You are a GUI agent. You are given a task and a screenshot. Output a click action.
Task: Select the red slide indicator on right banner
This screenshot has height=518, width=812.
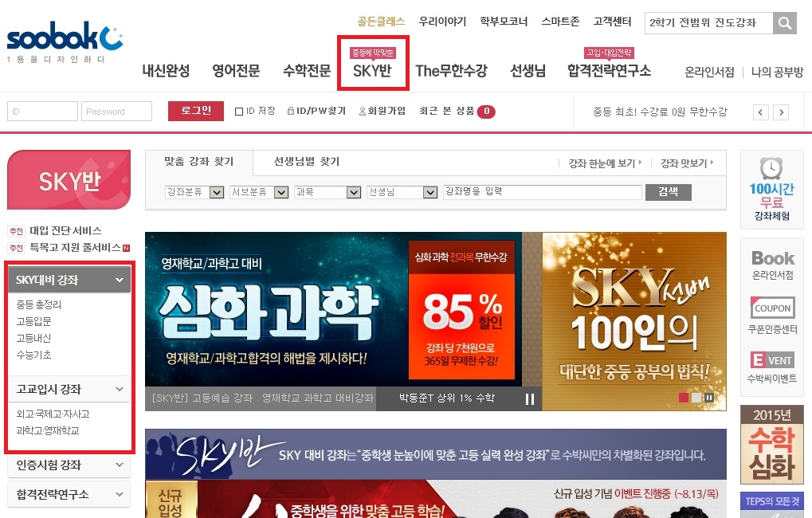pyautogui.click(x=683, y=398)
